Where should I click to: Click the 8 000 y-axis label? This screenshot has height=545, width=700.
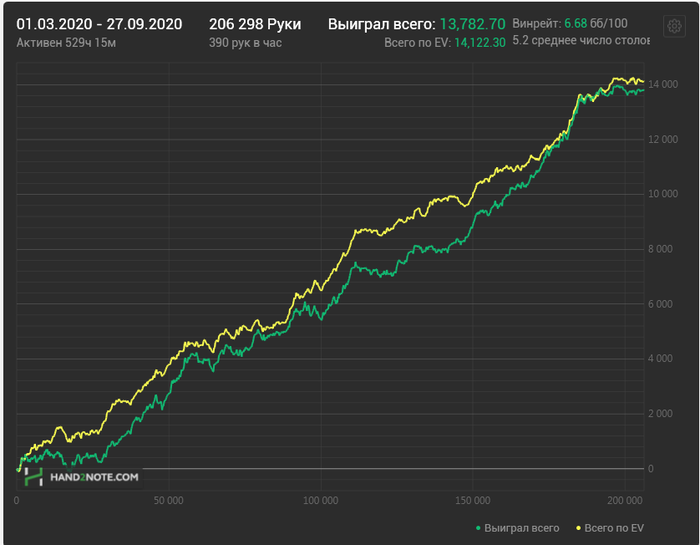click(x=660, y=249)
